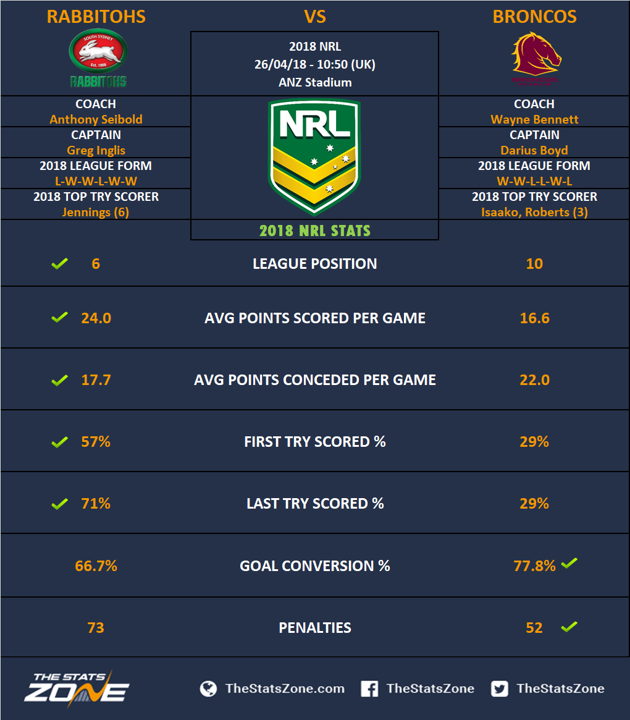
Task: Click the South Sydney Rabbitohs logo
Action: click(98, 58)
